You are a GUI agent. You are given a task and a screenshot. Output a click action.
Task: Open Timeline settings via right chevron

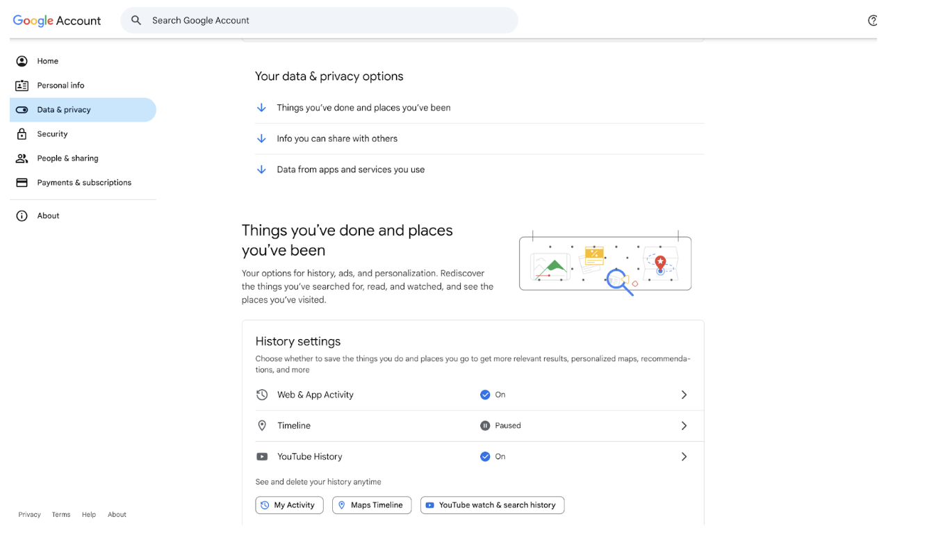tap(684, 426)
